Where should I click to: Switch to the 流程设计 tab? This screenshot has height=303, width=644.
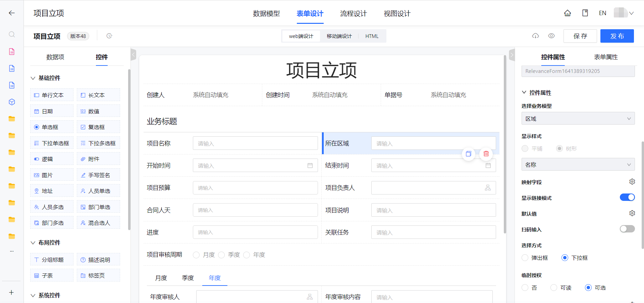(354, 13)
